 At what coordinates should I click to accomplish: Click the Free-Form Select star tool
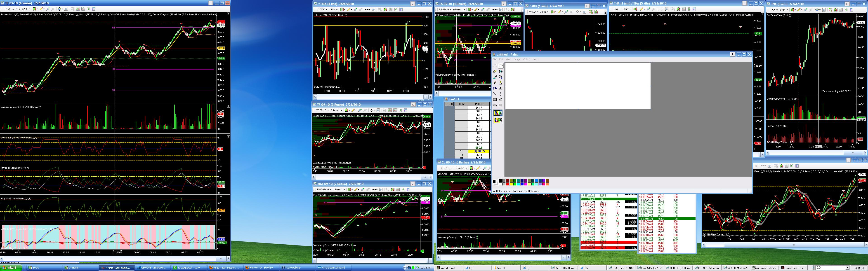(495, 66)
